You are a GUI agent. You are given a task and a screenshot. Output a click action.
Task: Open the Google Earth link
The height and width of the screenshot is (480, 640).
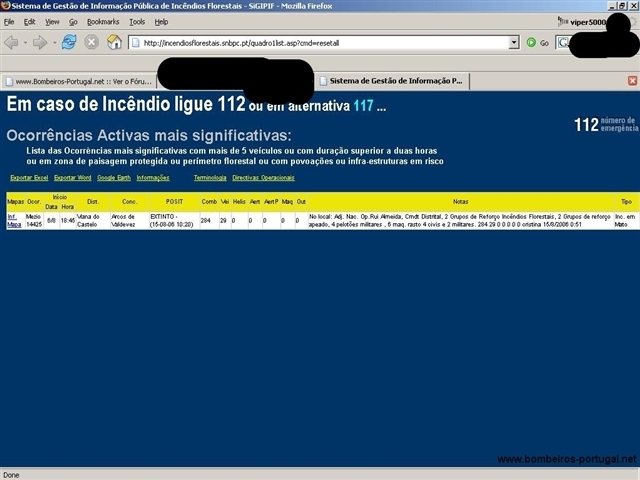pos(113,177)
